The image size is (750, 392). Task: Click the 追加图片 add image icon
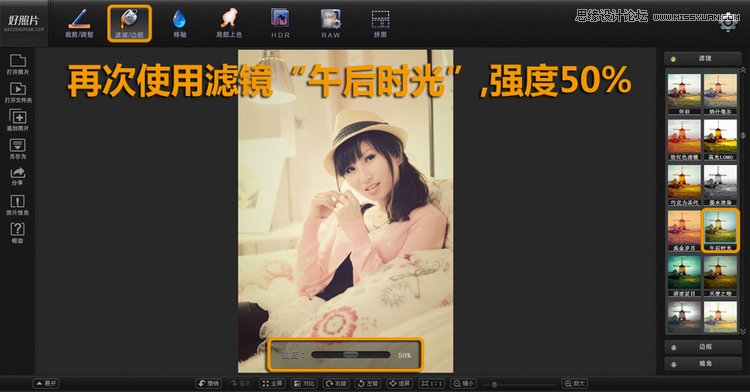(x=18, y=120)
